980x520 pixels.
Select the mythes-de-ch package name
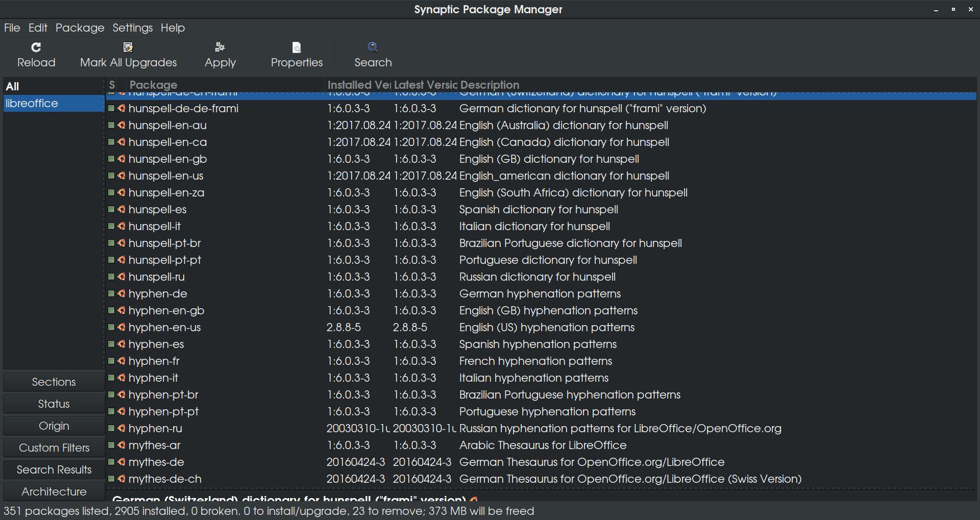tap(165, 479)
